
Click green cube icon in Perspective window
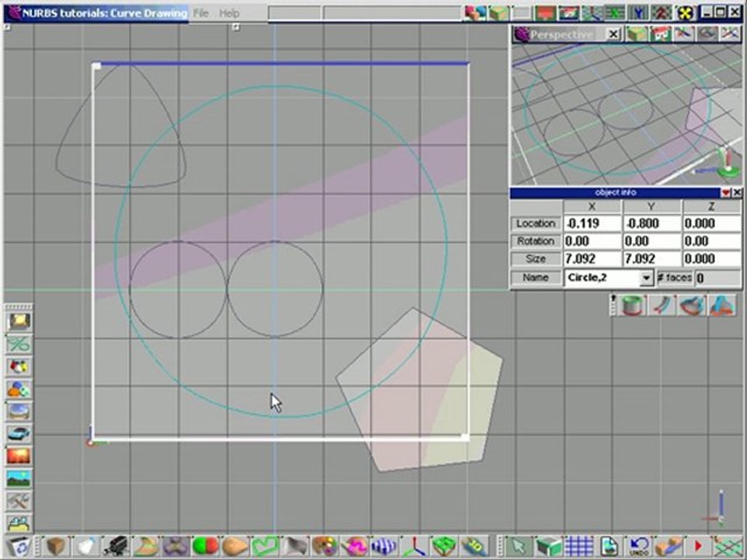click(637, 34)
